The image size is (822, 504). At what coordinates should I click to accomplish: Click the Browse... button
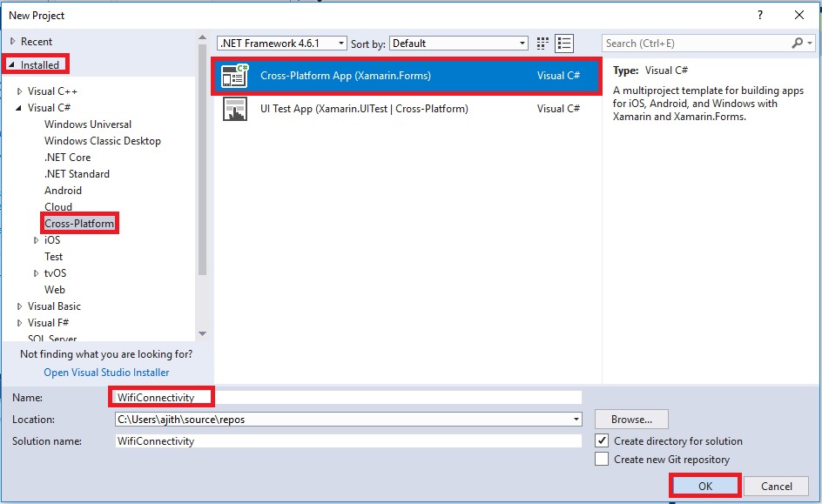[x=631, y=419]
